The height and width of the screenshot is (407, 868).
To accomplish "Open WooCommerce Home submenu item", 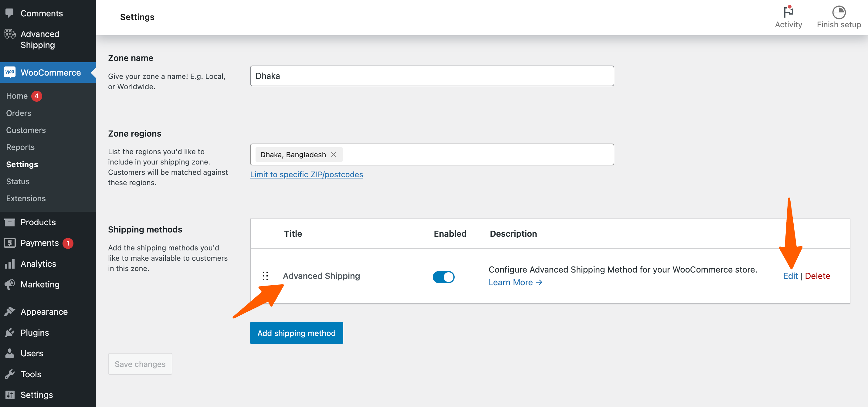I will pos(17,96).
